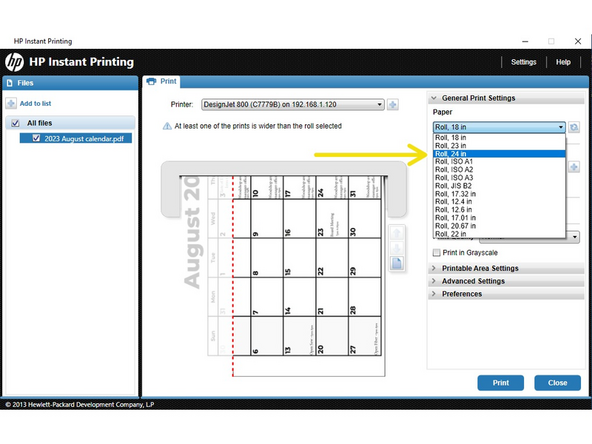
Task: Expand Printable Area Settings section
Action: coord(506,268)
